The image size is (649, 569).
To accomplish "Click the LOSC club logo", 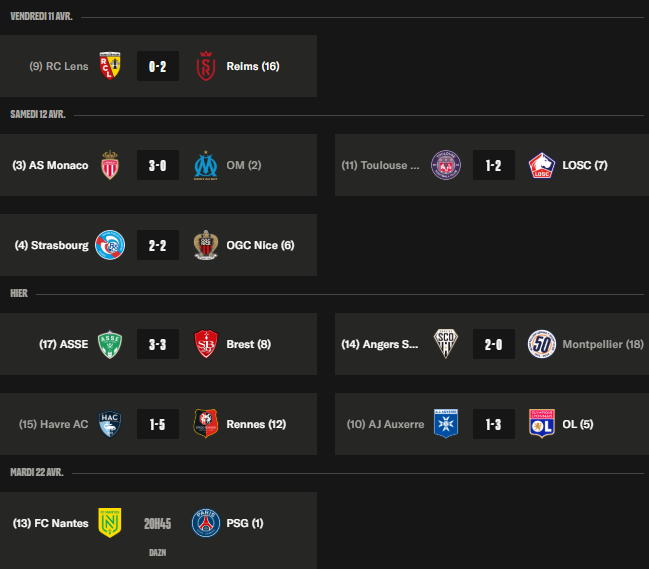I will (542, 165).
